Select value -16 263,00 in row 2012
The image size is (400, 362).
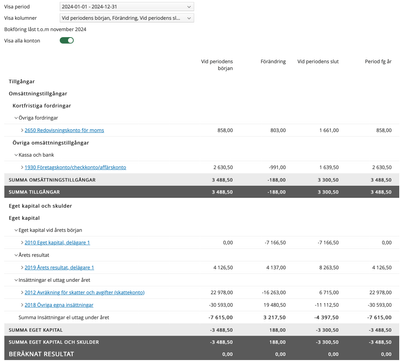[x=274, y=293]
